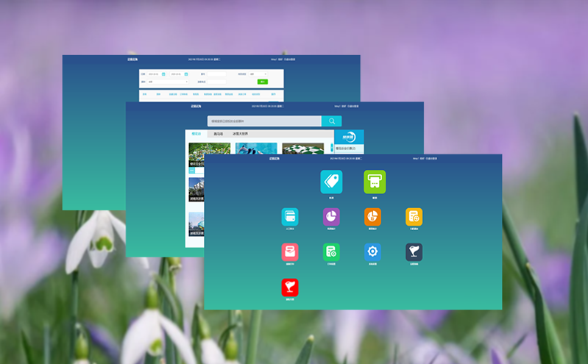This screenshot has width=588, height=364.
Task: Click the magnifier search button
Action: (332, 121)
